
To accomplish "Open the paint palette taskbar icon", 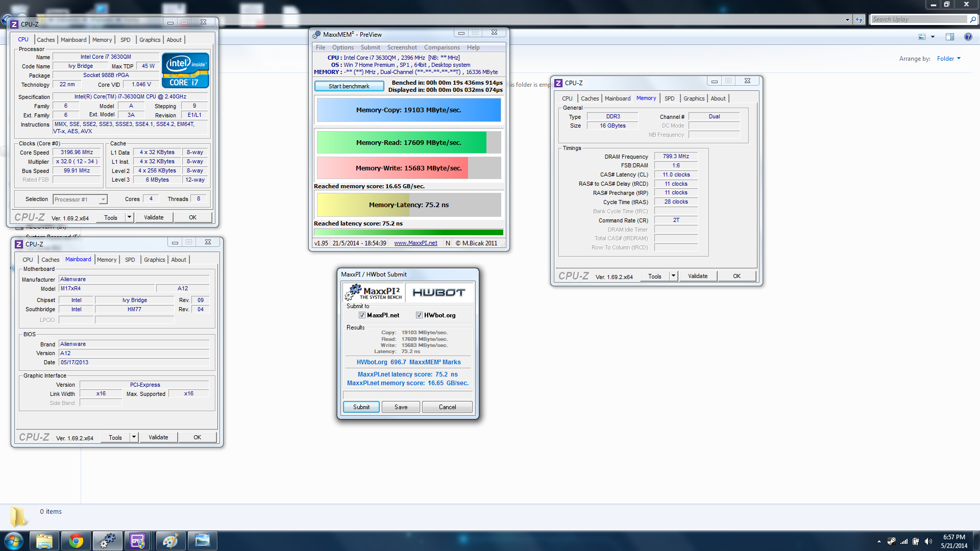I will [x=170, y=541].
